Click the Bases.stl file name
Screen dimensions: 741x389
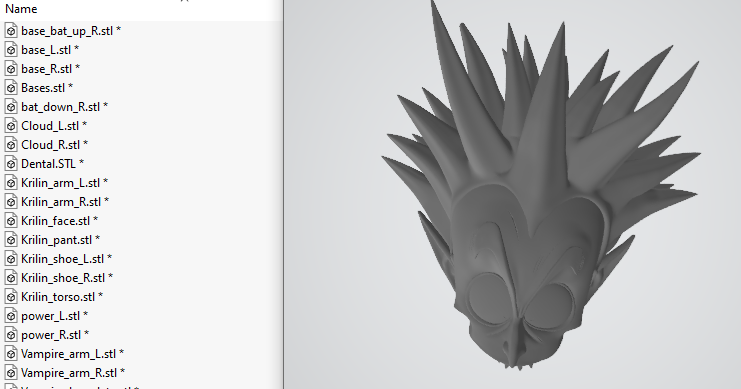47,87
